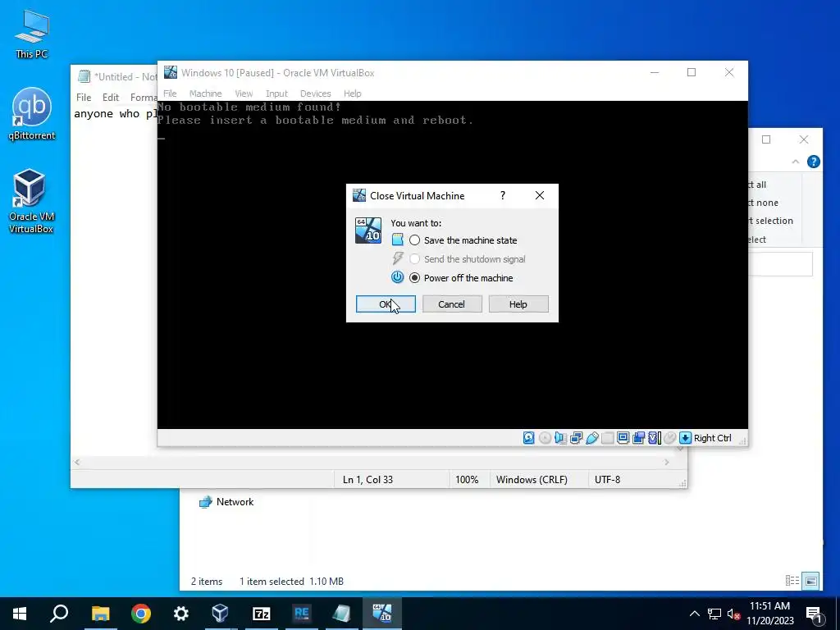Viewport: 840px width, 630px height.
Task: Click the 2 items status text
Action: click(x=206, y=582)
